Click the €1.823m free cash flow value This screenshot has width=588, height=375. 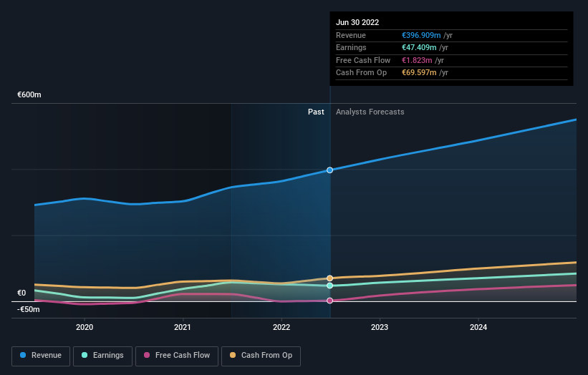(x=417, y=60)
